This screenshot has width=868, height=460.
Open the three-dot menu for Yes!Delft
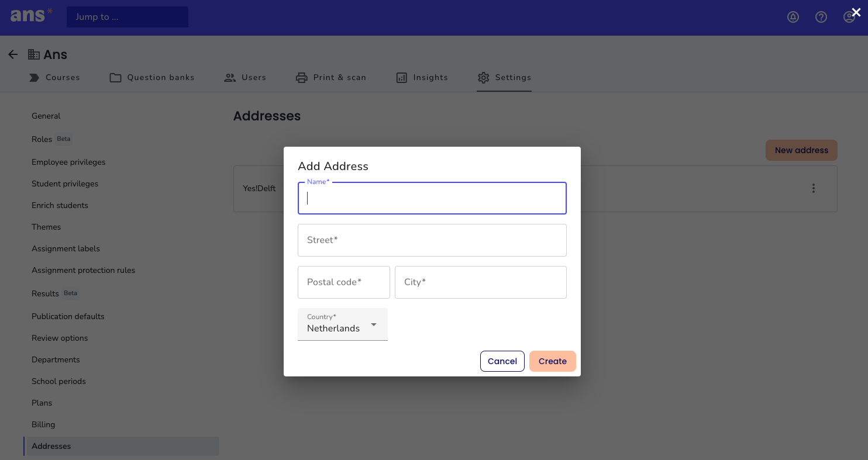(x=813, y=188)
